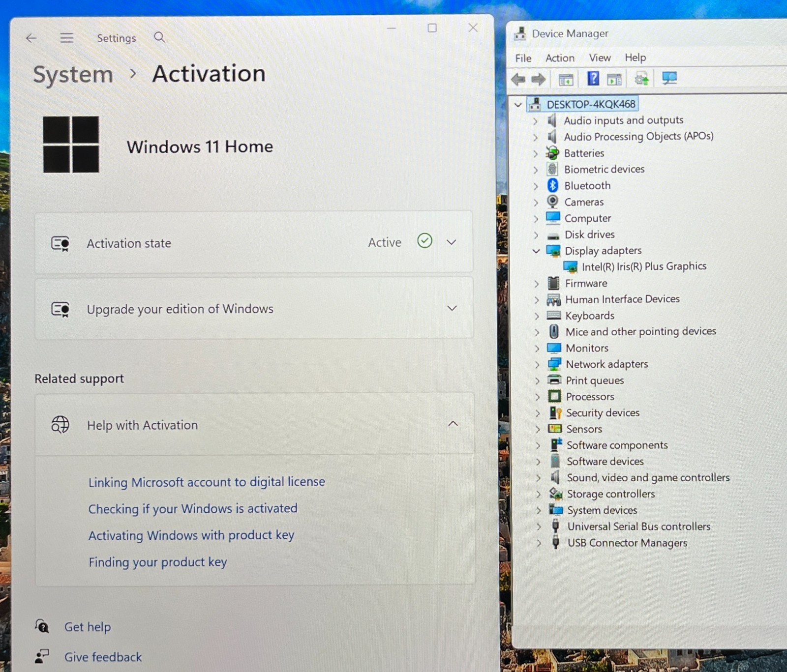Click the Forward arrow in Device Manager toolbar
The width and height of the screenshot is (787, 672).
tap(539, 79)
